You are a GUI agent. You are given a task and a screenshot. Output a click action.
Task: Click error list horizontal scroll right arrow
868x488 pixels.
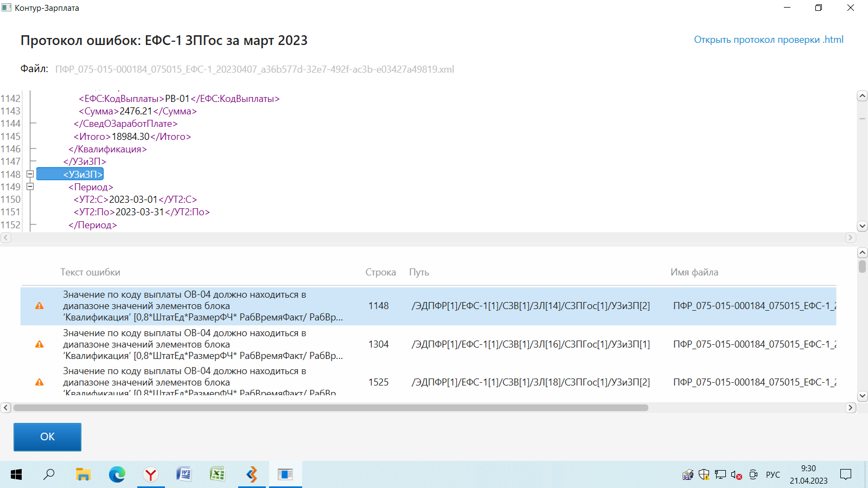(x=851, y=408)
